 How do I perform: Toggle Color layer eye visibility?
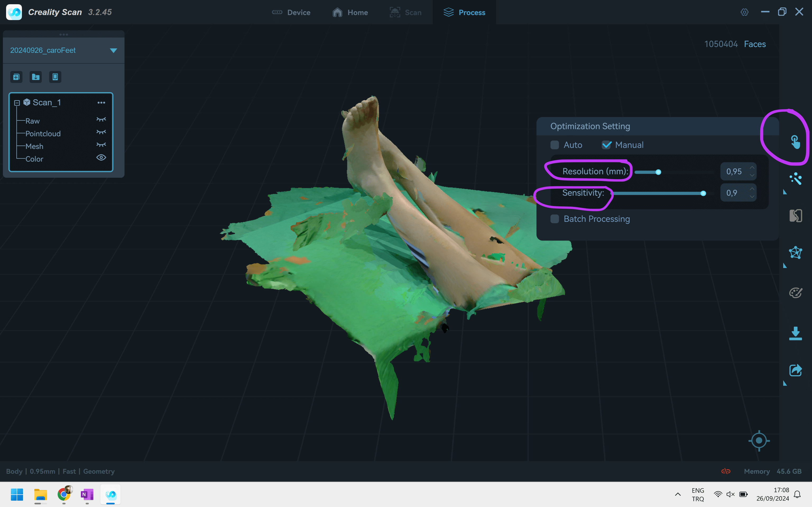(x=101, y=157)
